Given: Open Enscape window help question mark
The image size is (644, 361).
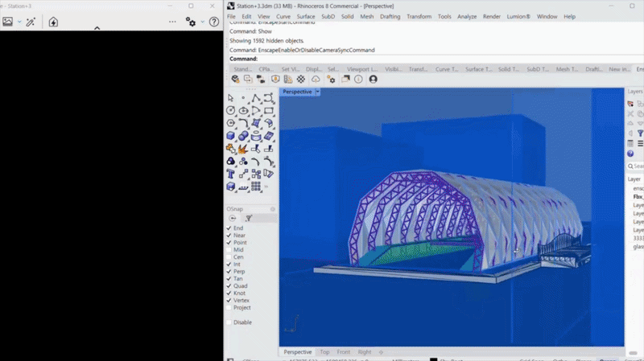Looking at the screenshot, I should coord(214,22).
